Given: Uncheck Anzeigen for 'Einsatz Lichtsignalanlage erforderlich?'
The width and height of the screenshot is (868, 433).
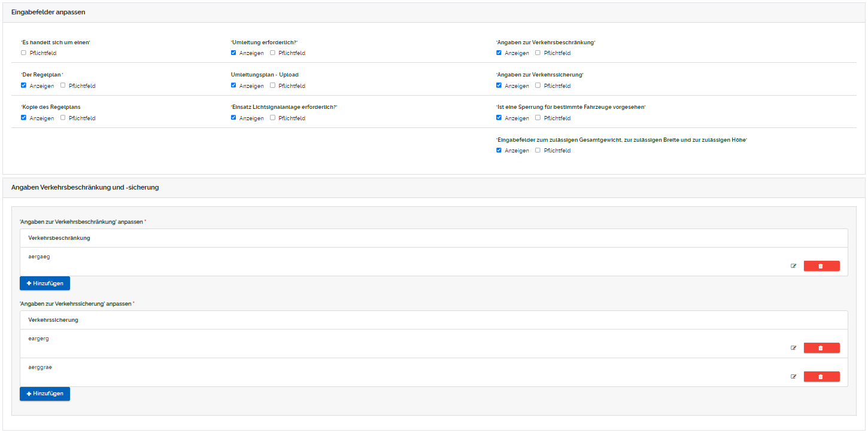Looking at the screenshot, I should [233, 118].
